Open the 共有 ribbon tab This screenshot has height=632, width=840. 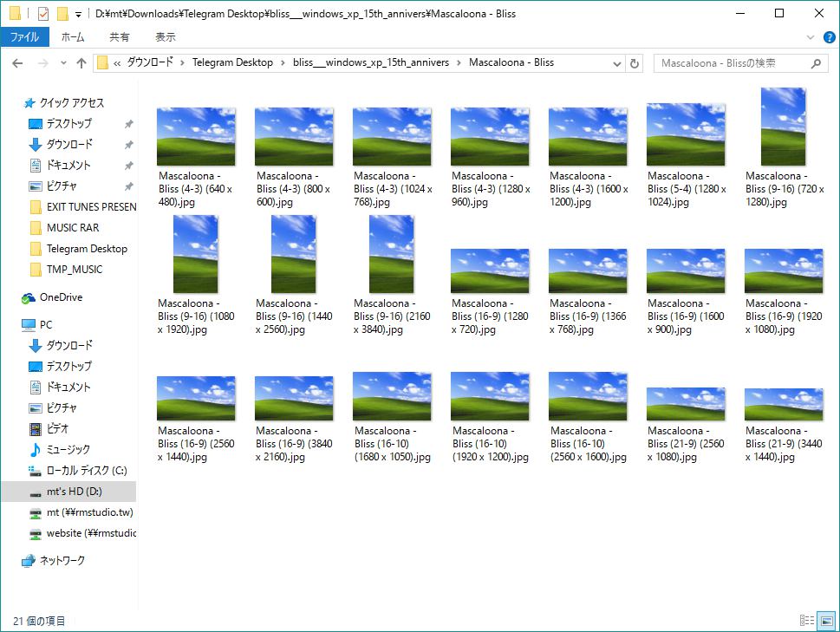tap(119, 37)
